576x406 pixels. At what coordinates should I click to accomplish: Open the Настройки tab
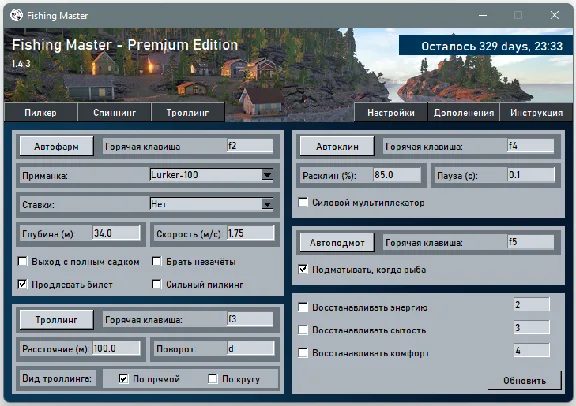point(390,112)
